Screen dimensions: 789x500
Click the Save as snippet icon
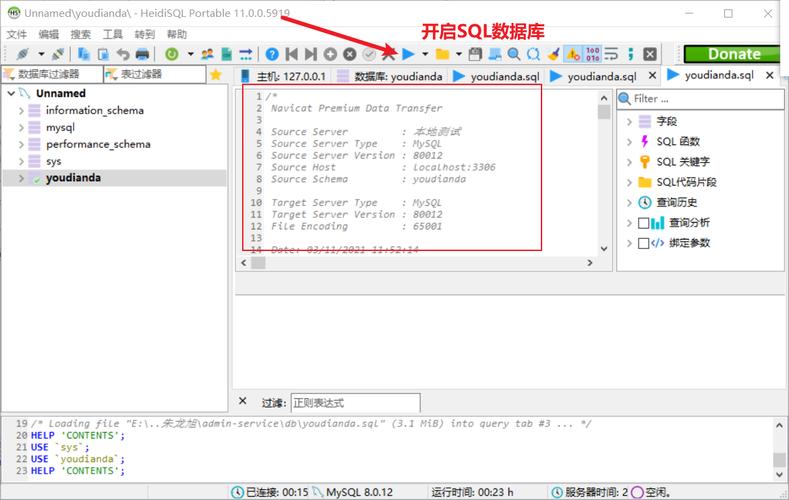(x=495, y=54)
